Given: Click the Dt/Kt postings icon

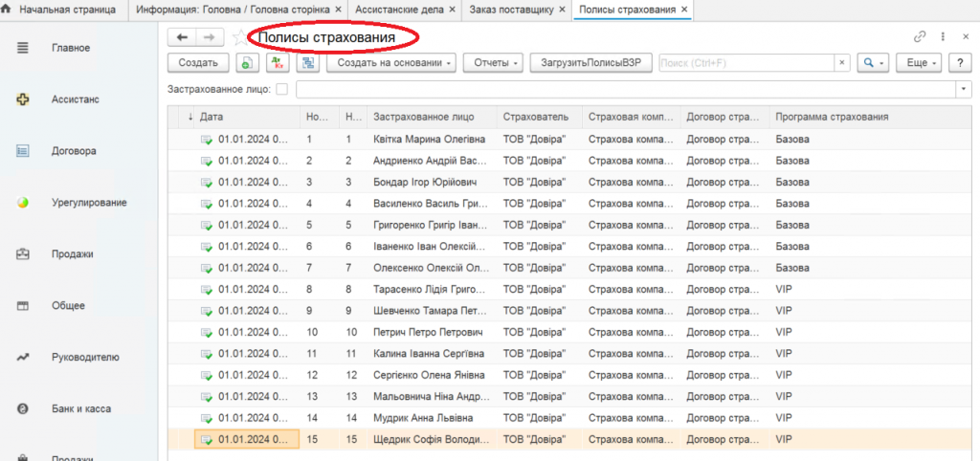Looking at the screenshot, I should pyautogui.click(x=278, y=63).
